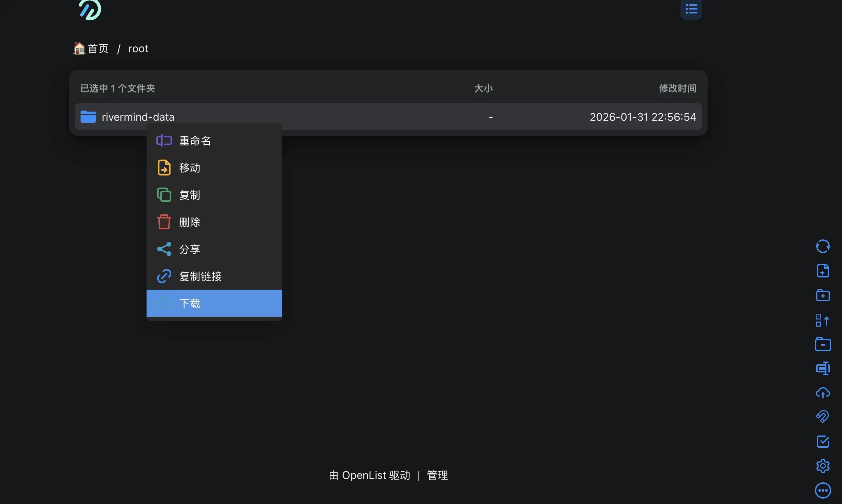
Task: Click 下载 to download the selected folder
Action: click(x=190, y=303)
